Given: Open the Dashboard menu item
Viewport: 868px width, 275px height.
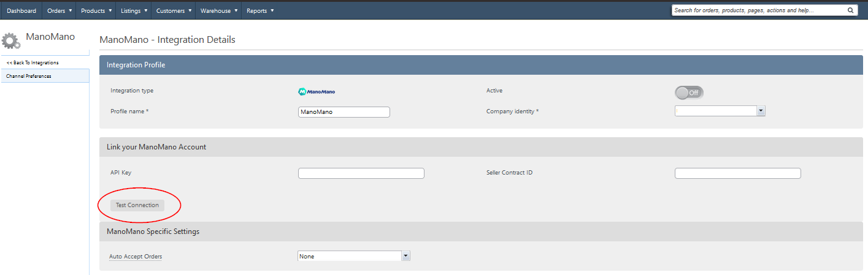Looking at the screenshot, I should coord(21,10).
